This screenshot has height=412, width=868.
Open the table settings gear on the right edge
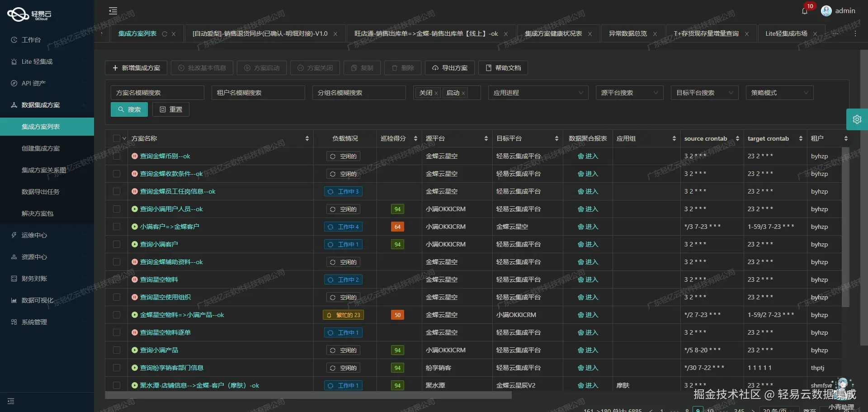tap(857, 119)
